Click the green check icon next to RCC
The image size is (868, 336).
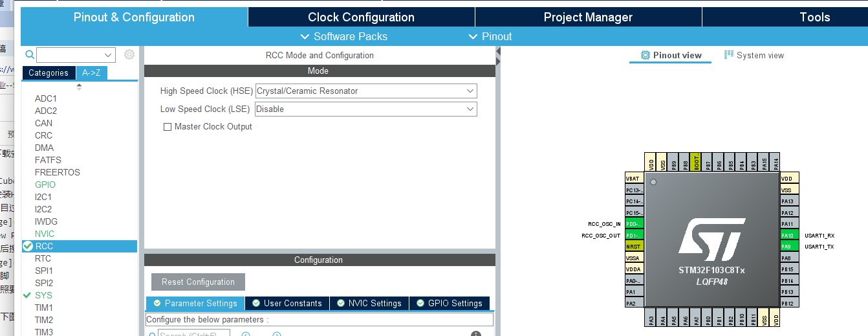pyautogui.click(x=28, y=246)
